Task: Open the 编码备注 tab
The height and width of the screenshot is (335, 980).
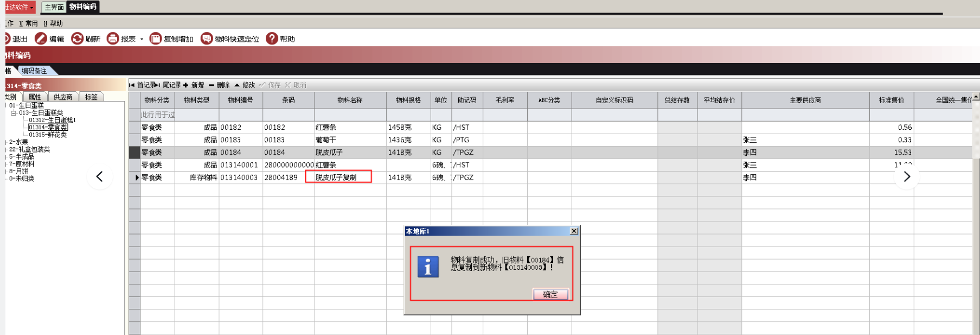Action: (34, 71)
